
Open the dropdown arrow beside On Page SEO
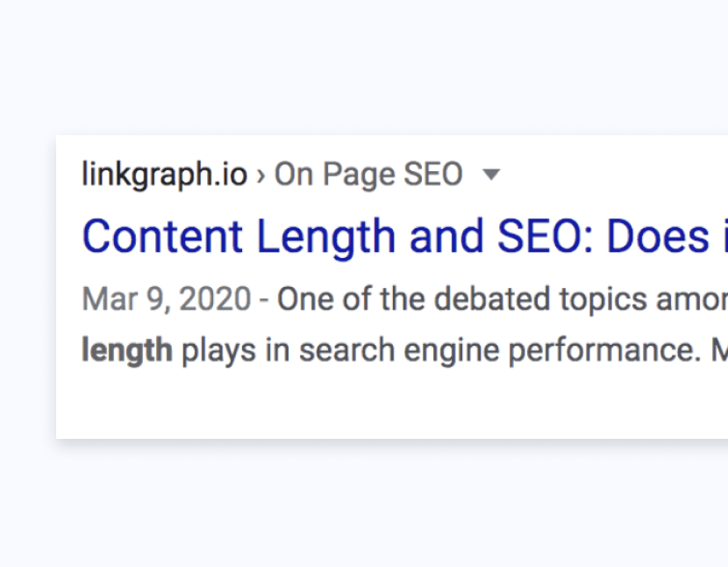[492, 175]
